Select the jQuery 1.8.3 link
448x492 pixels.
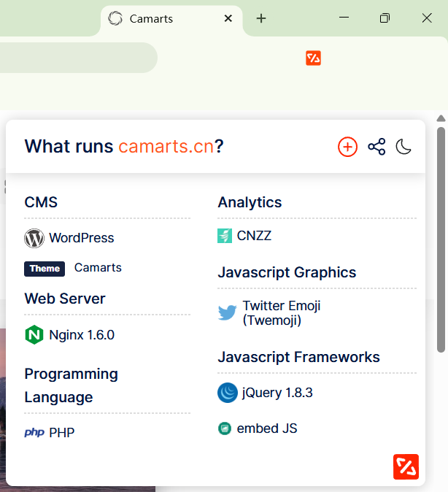point(277,393)
